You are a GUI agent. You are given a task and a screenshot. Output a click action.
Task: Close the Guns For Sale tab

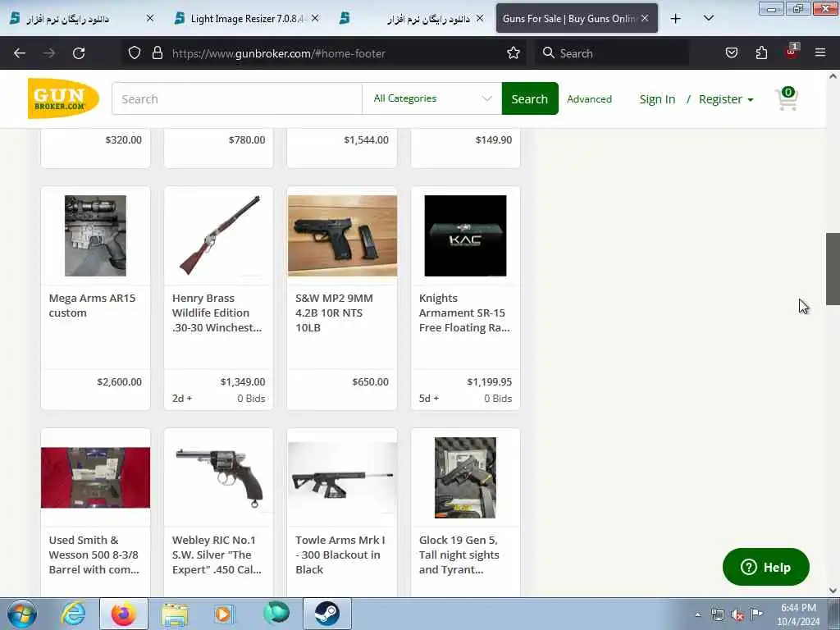[x=645, y=18]
